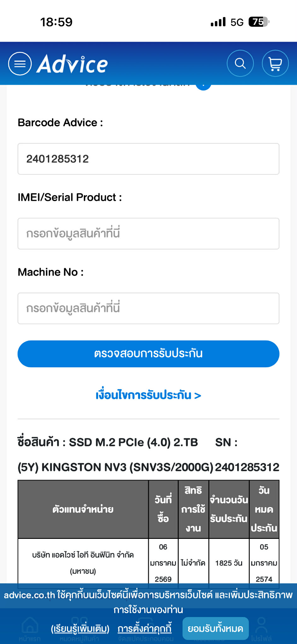Image resolution: width=297 pixels, height=644 pixels.
Task: Tap the Advice logo
Action: point(72,64)
